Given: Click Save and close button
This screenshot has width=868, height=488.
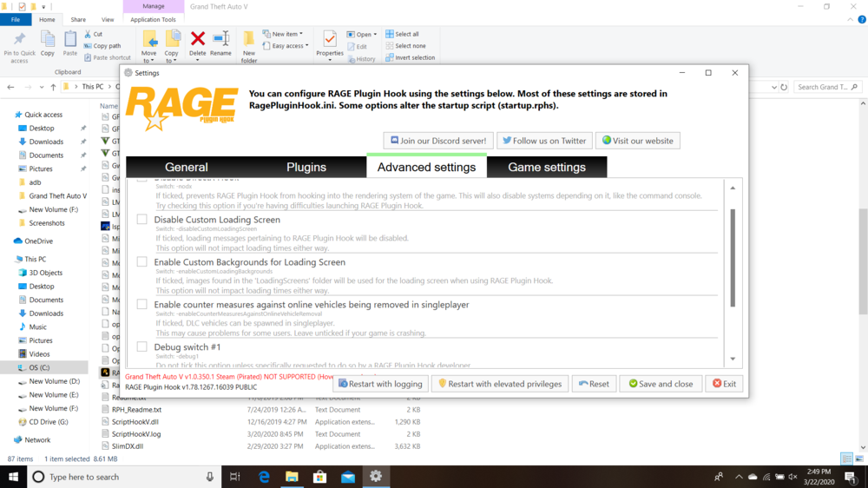Looking at the screenshot, I should pos(661,384).
